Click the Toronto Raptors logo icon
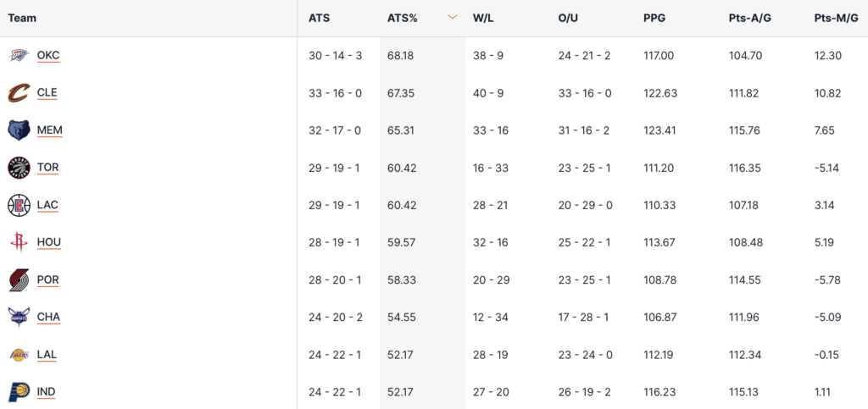Viewport: 868px width, 409px height. 19,168
